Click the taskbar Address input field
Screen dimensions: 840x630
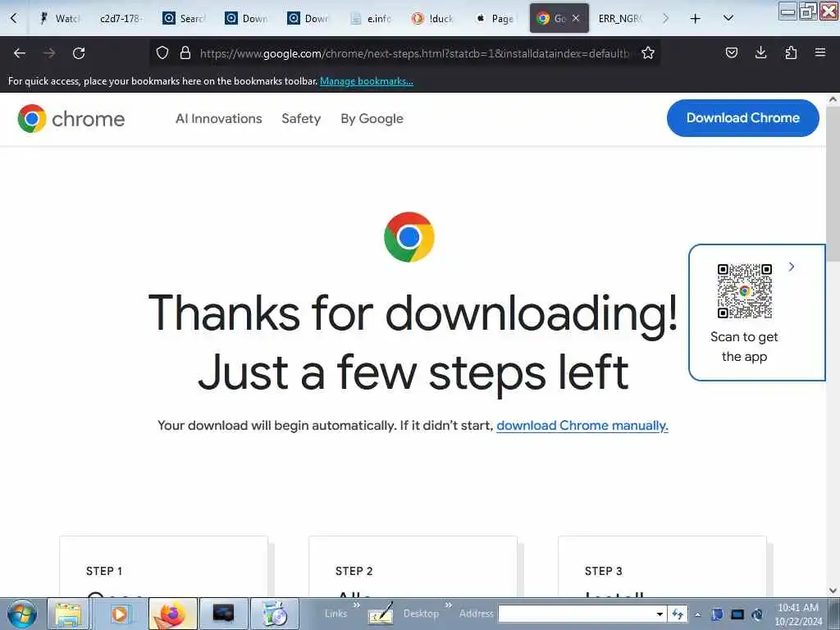(x=576, y=614)
